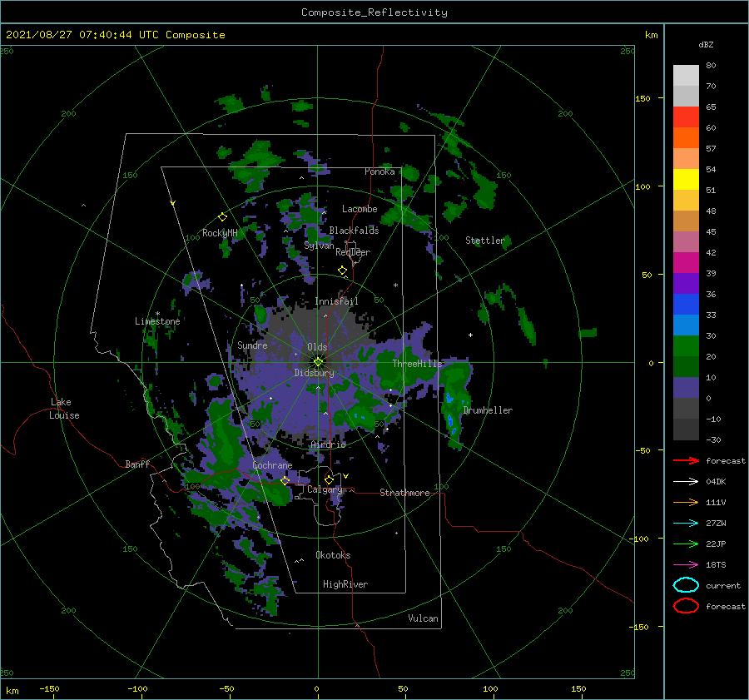This screenshot has width=749, height=700.
Task: Click the light grey swatch below 80 dBZ
Action: [x=686, y=76]
